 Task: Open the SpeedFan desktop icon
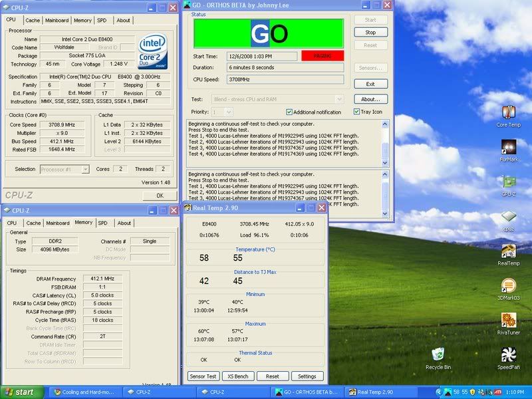point(508,354)
